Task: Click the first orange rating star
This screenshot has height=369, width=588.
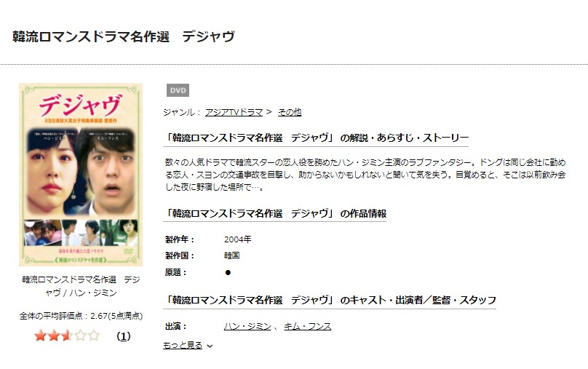Action: pos(40,336)
